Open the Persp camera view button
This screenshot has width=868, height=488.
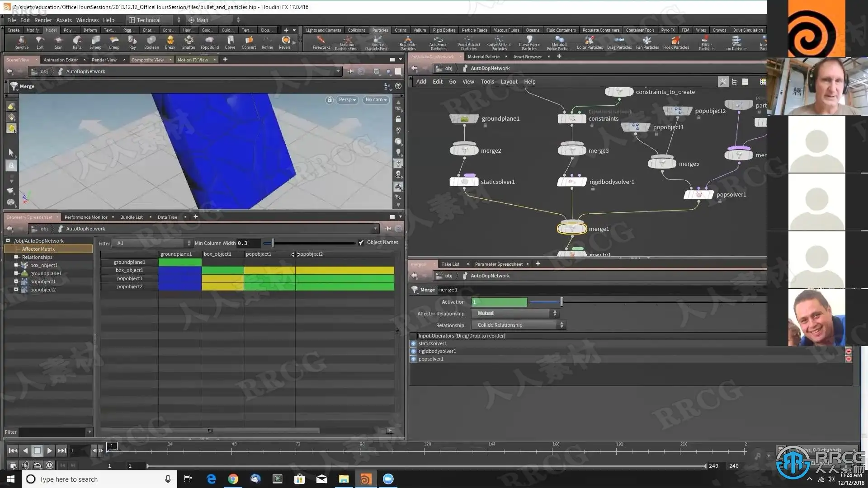pyautogui.click(x=347, y=100)
